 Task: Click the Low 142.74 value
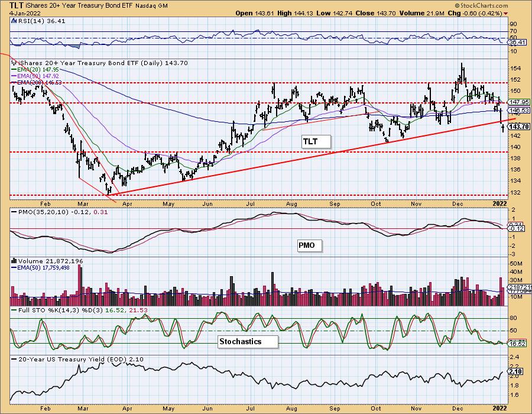click(x=335, y=13)
